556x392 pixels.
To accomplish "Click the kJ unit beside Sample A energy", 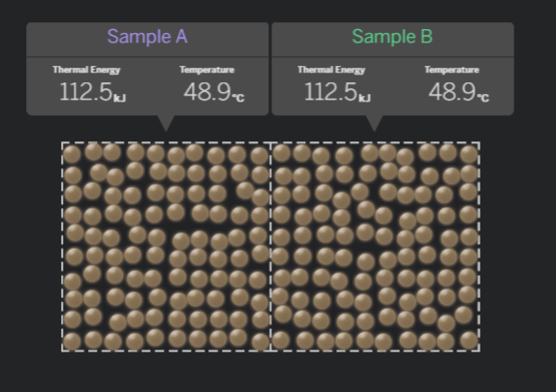I will tap(119, 98).
